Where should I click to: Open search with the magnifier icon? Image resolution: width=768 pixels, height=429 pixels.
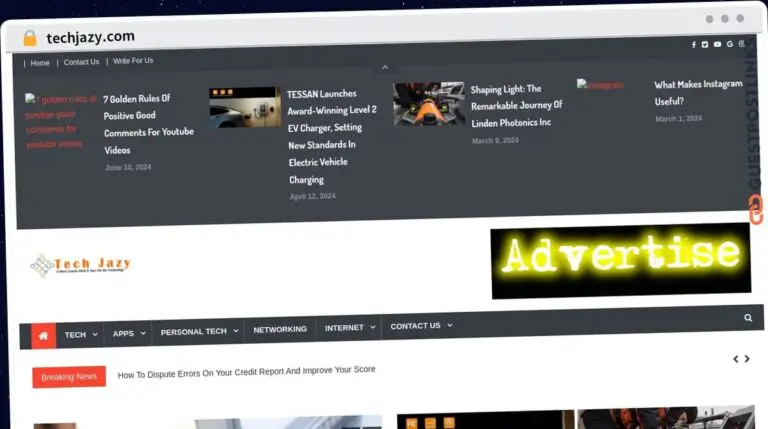(748, 318)
